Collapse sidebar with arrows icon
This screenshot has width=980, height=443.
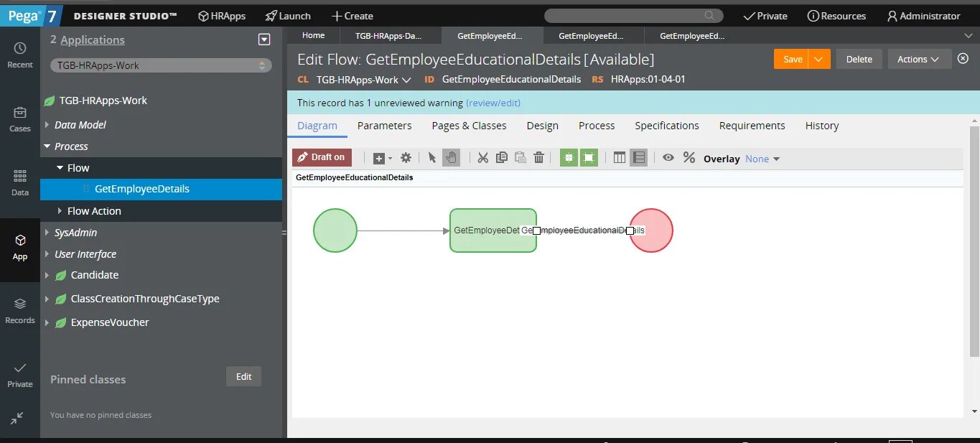point(18,418)
